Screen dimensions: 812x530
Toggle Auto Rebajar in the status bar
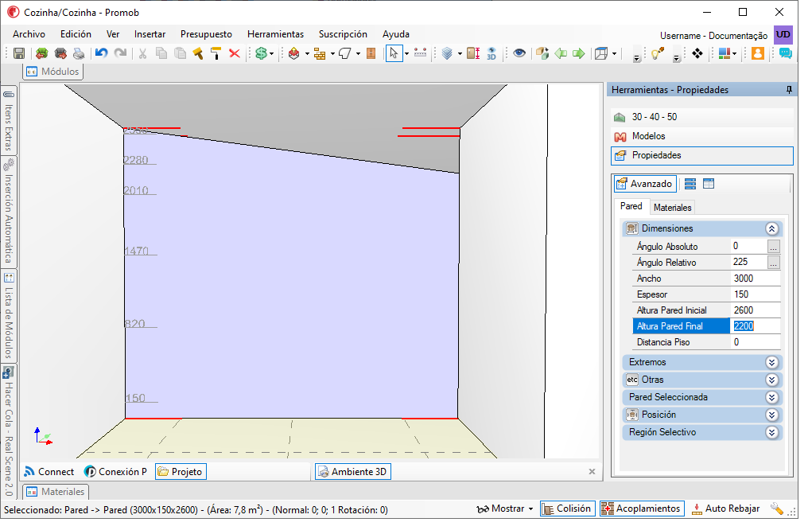coord(726,509)
